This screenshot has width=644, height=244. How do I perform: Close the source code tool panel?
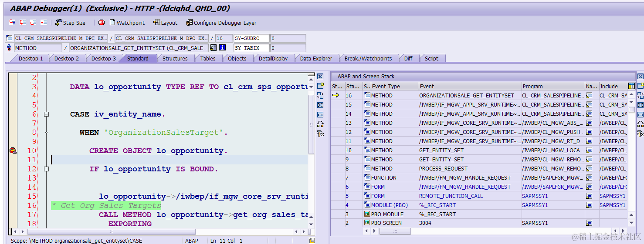click(320, 77)
